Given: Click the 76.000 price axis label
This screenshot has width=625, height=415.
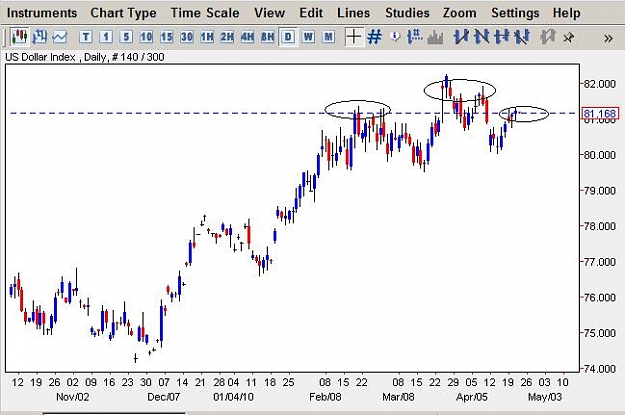Looking at the screenshot, I should pyautogui.click(x=600, y=297).
